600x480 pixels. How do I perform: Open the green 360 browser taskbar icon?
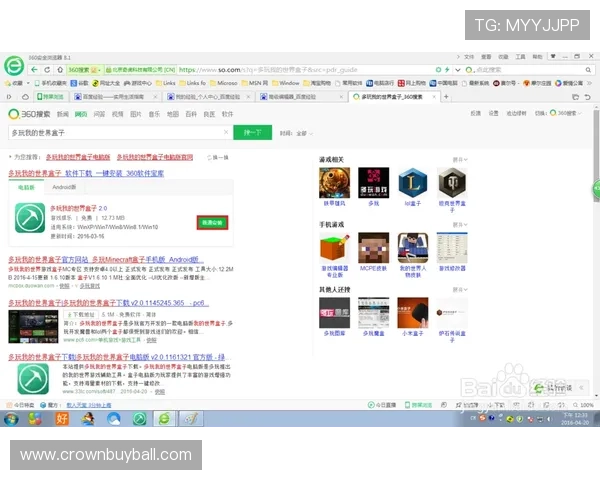[164, 419]
